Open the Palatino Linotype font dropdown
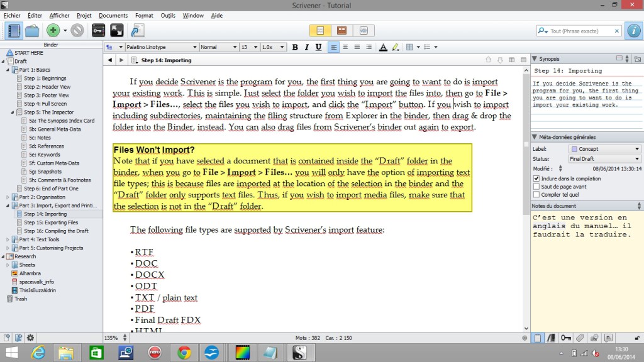The width and height of the screenshot is (644, 362). click(x=162, y=47)
